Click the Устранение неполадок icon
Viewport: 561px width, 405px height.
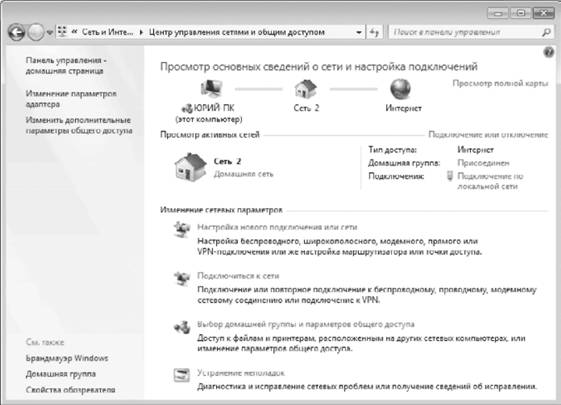182,375
